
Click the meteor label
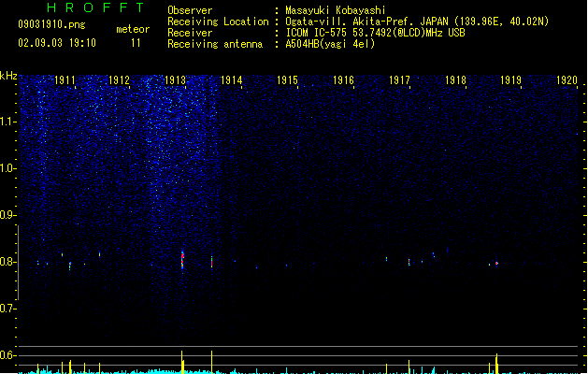point(133,29)
